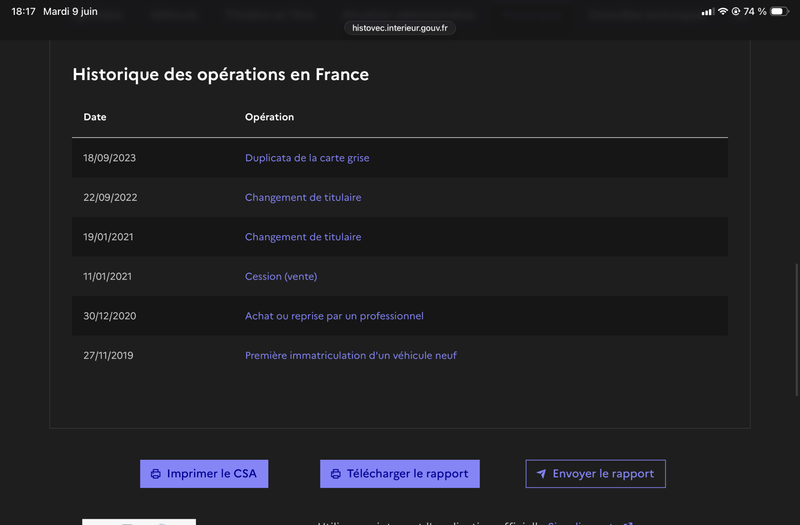The height and width of the screenshot is (525, 800).
Task: Click the Date column header
Action: click(95, 117)
